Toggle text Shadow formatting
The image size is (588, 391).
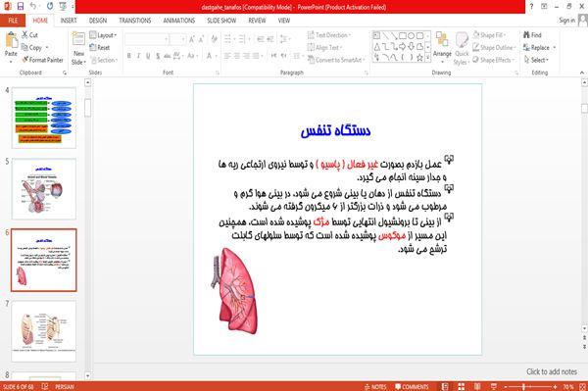click(158, 56)
